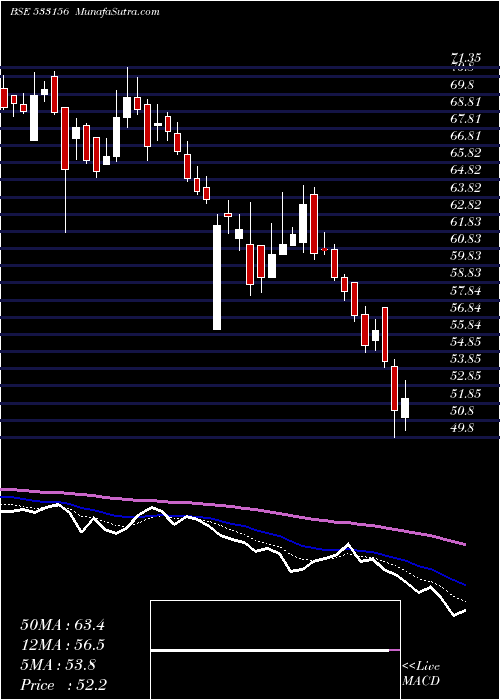
Task: Click the 49.8 price axis label
Action: pyautogui.click(x=462, y=428)
